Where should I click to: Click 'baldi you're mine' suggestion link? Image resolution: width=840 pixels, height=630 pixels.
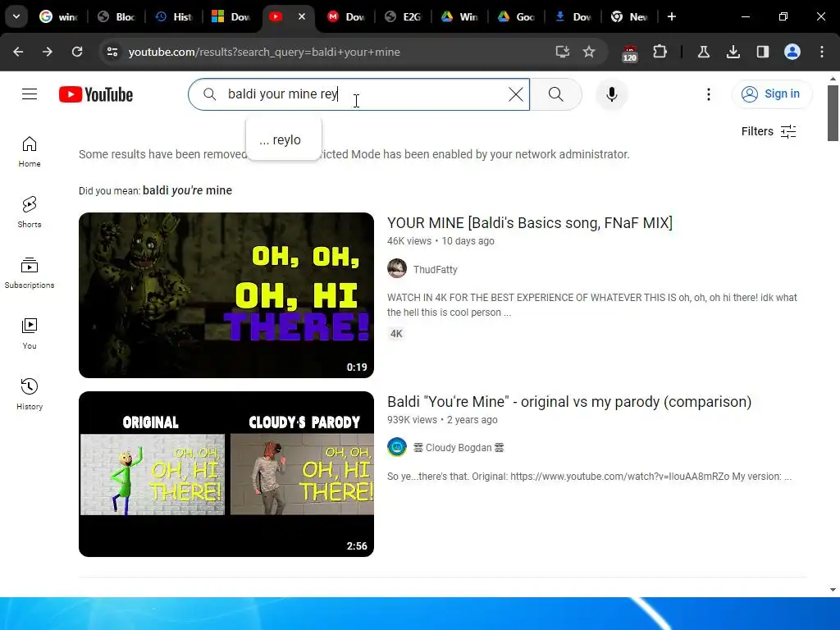point(188,190)
